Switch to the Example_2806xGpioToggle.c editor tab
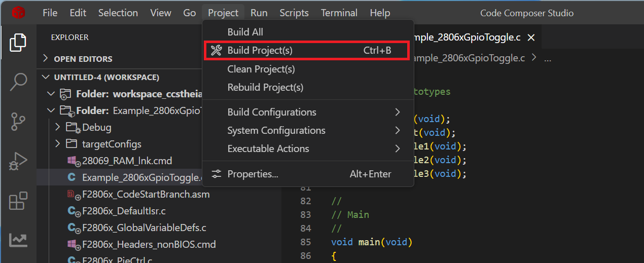Viewport: 644px width, 263px height. [467, 37]
